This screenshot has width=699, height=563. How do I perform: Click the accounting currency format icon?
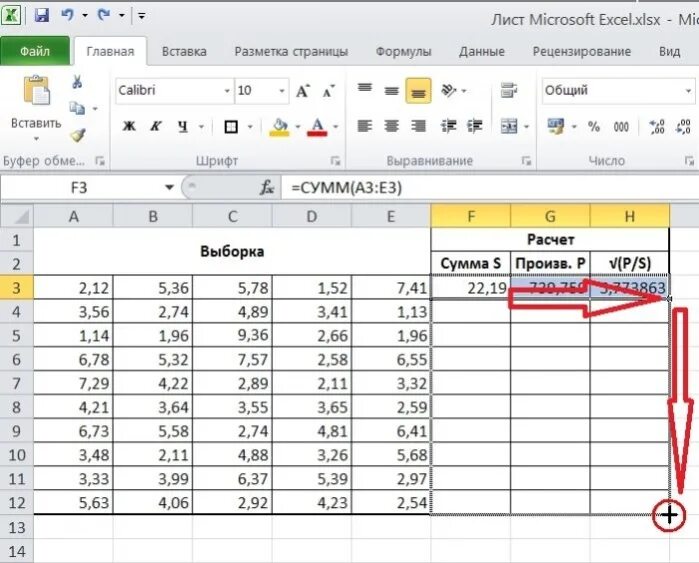[555, 127]
